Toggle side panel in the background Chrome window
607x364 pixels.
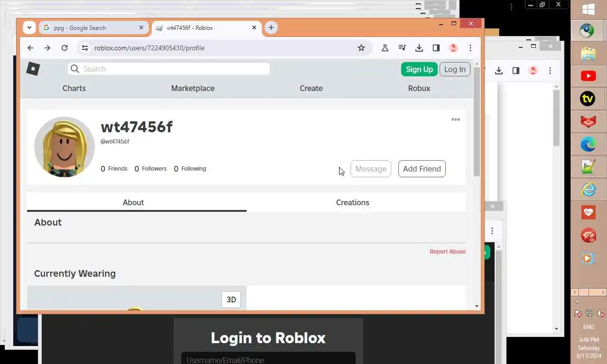tap(516, 71)
